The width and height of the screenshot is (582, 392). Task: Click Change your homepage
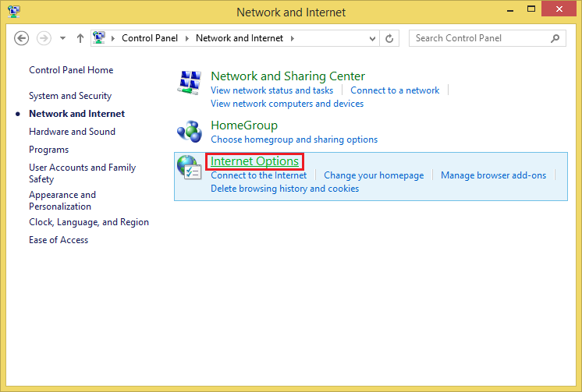[x=374, y=175]
